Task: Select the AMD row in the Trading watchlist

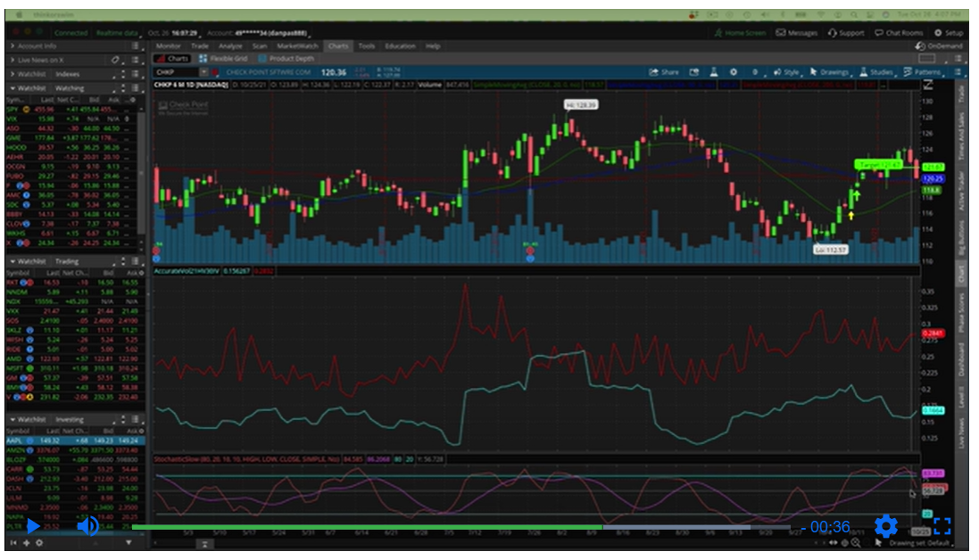Action: point(75,359)
